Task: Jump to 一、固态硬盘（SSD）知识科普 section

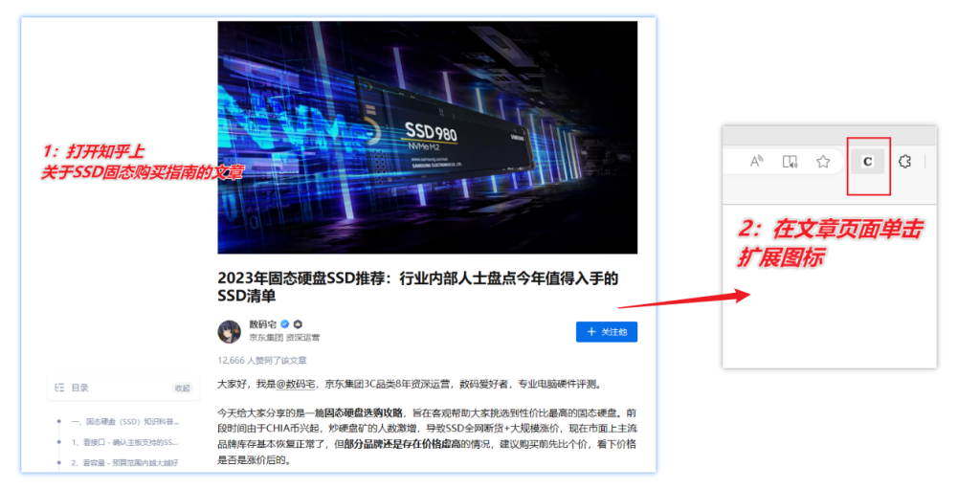Action: point(125,421)
